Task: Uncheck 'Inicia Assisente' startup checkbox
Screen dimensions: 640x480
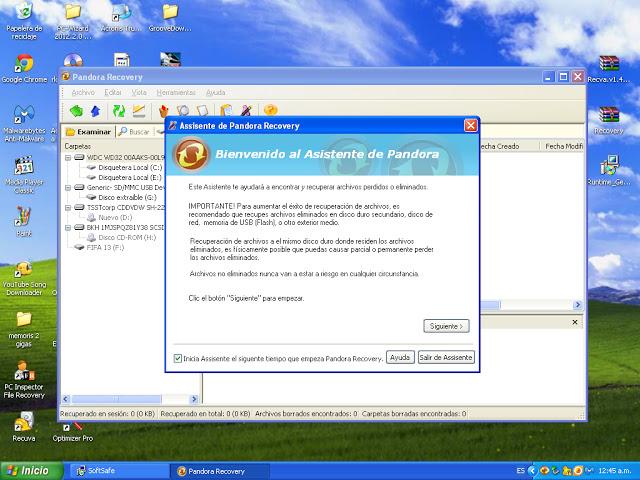Action: click(x=178, y=357)
